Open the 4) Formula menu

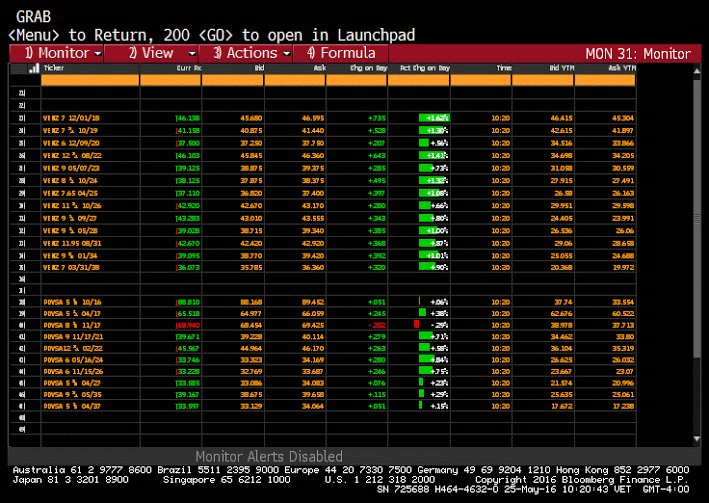(341, 53)
